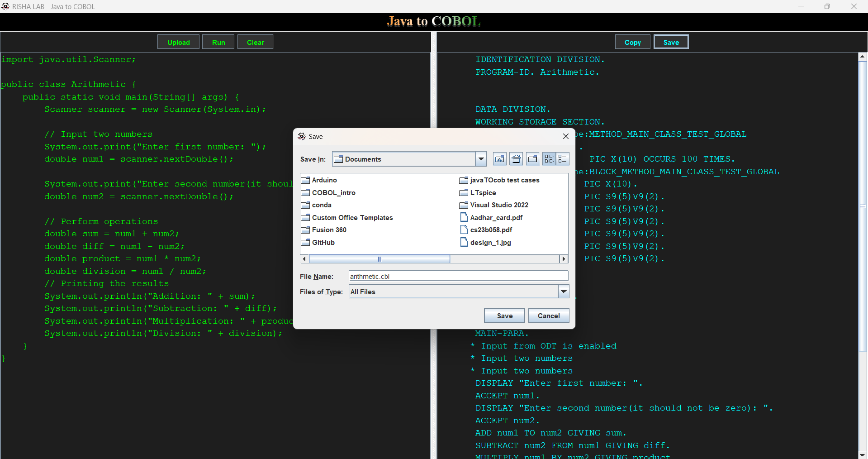Go to Home folder icon

coord(516,159)
